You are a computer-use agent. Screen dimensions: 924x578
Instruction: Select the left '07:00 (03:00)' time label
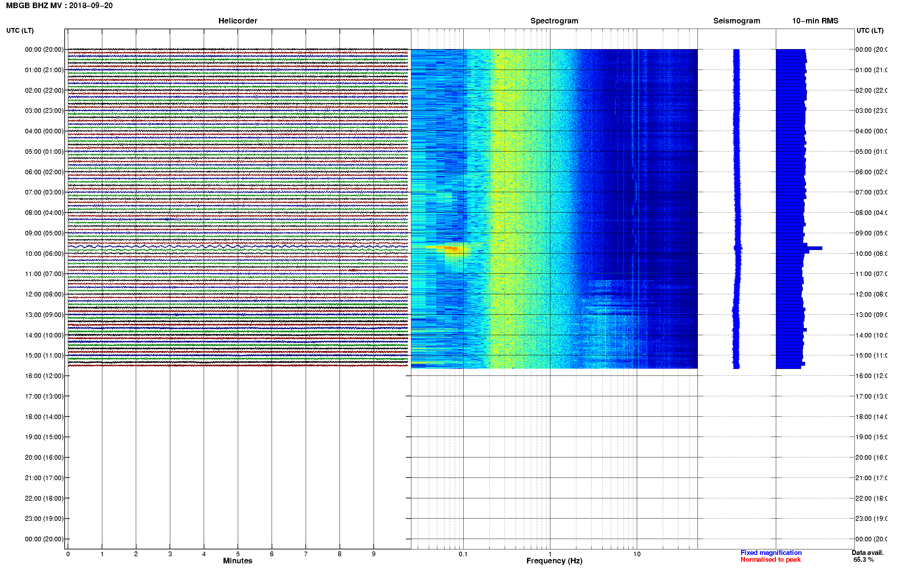click(44, 192)
